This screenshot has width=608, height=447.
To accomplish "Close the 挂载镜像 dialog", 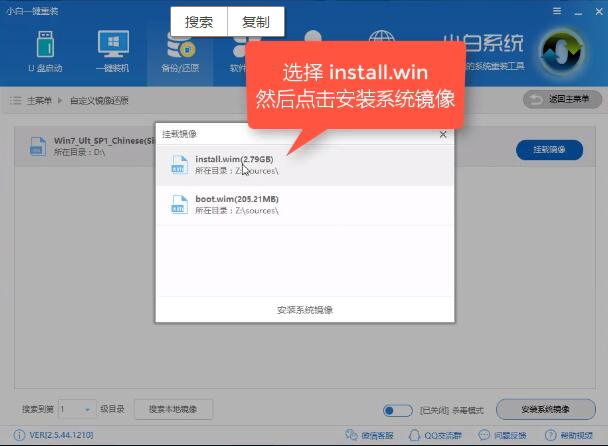I will 443,133.
